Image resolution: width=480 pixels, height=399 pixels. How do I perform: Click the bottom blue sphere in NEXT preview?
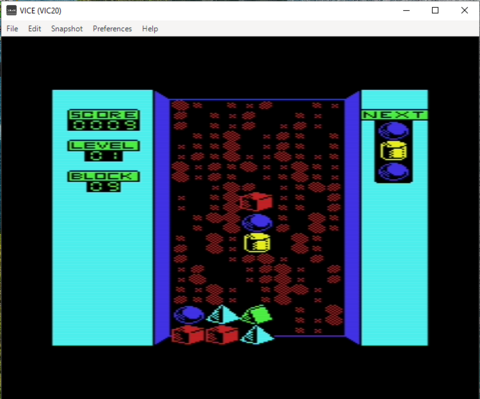(x=393, y=171)
